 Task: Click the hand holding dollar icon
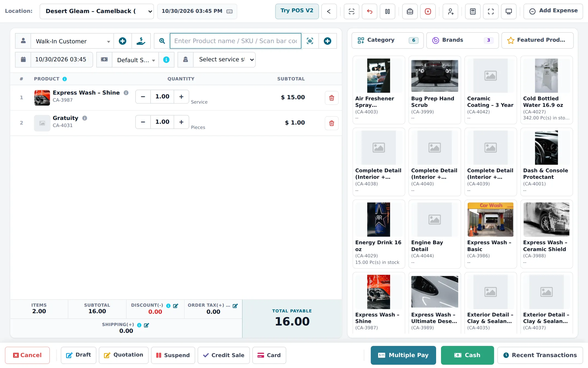click(141, 41)
